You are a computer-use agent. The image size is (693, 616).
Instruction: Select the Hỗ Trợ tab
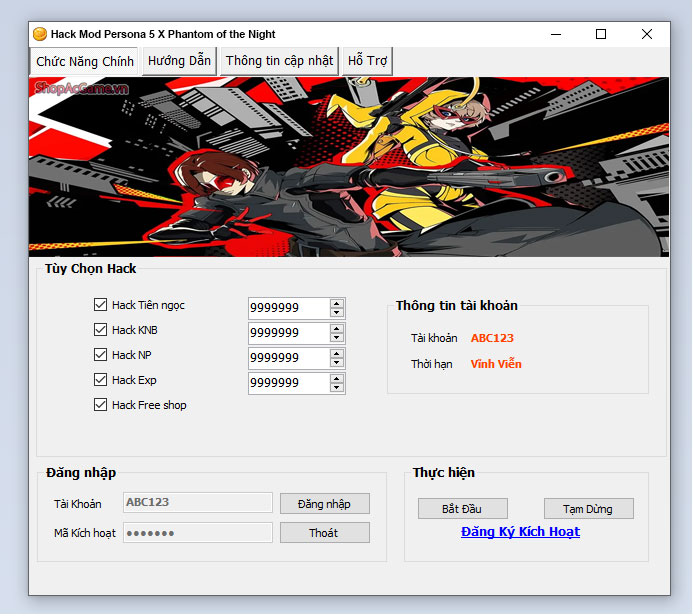coord(367,61)
